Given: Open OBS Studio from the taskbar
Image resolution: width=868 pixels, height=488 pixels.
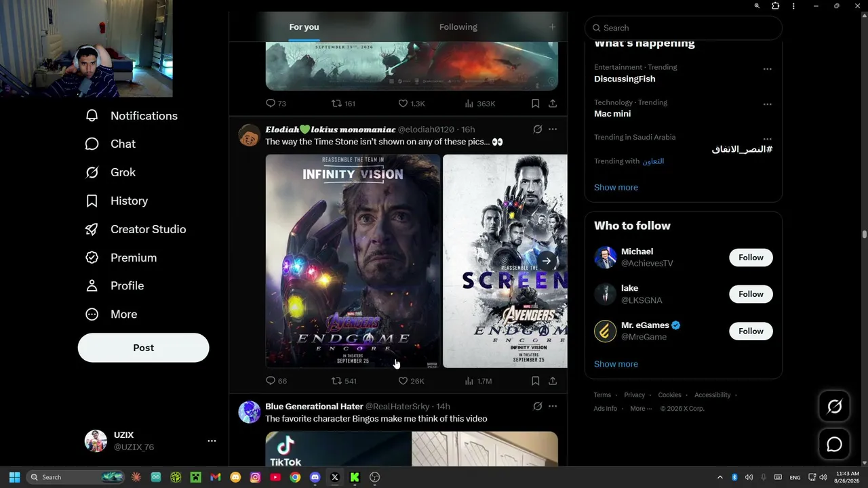Looking at the screenshot, I should [374, 477].
